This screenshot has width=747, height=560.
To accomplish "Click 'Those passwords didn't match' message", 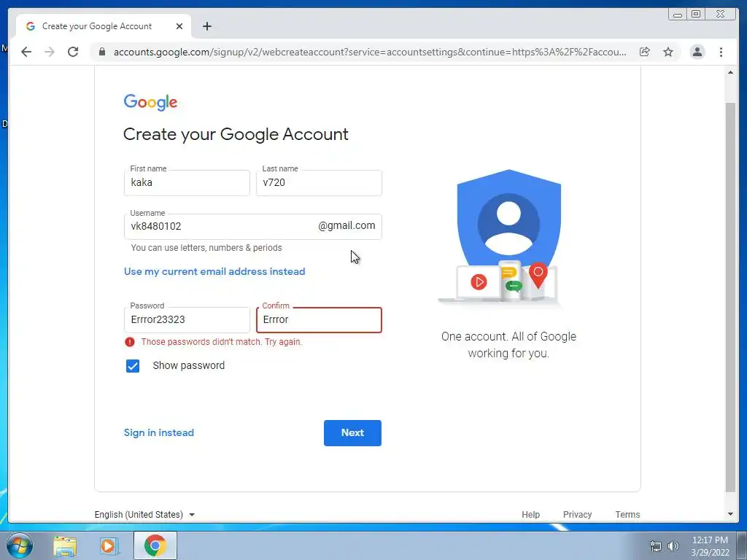I will point(222,342).
